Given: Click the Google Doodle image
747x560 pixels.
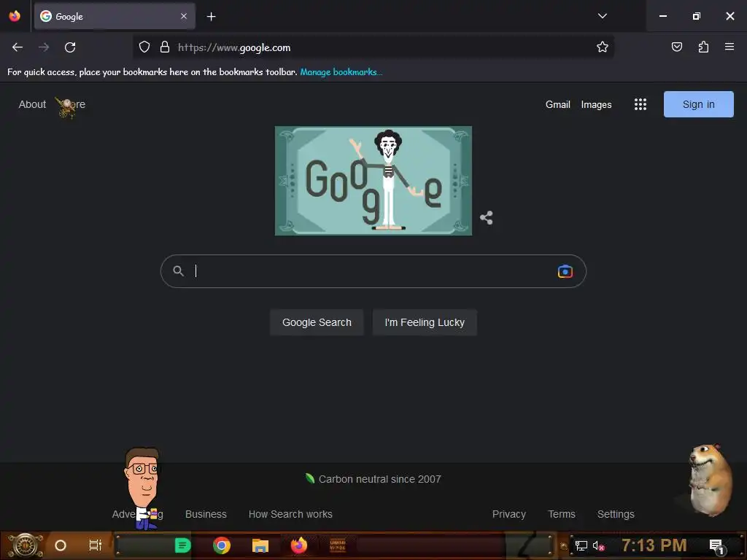Looking at the screenshot, I should tap(373, 181).
